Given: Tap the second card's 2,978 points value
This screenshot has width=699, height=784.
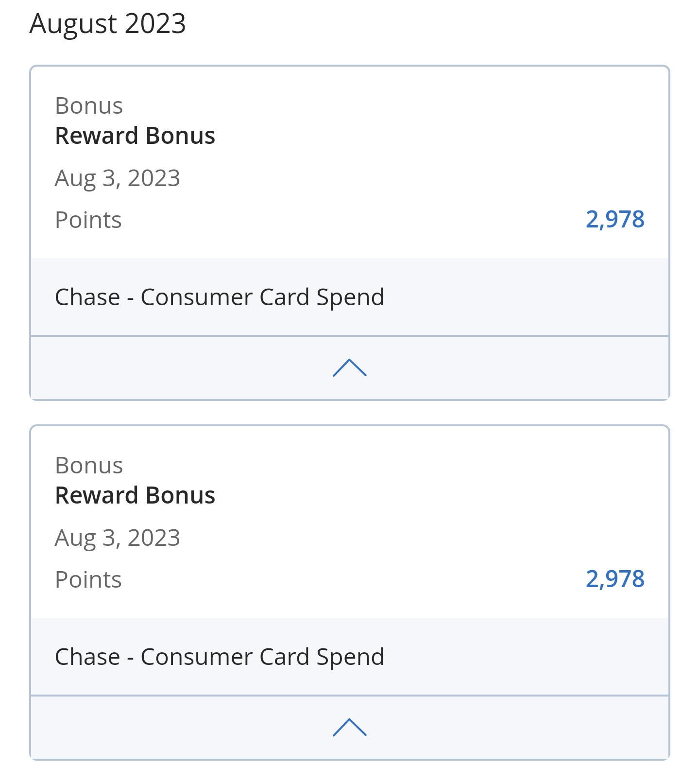Looking at the screenshot, I should point(615,579).
